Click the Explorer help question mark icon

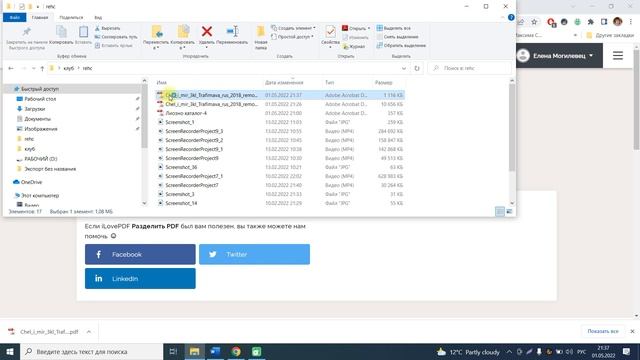(511, 18)
